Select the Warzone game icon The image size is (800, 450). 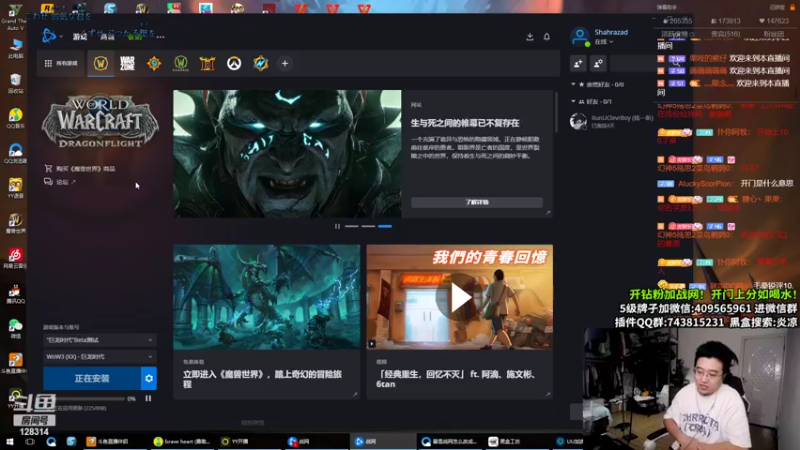(x=127, y=63)
